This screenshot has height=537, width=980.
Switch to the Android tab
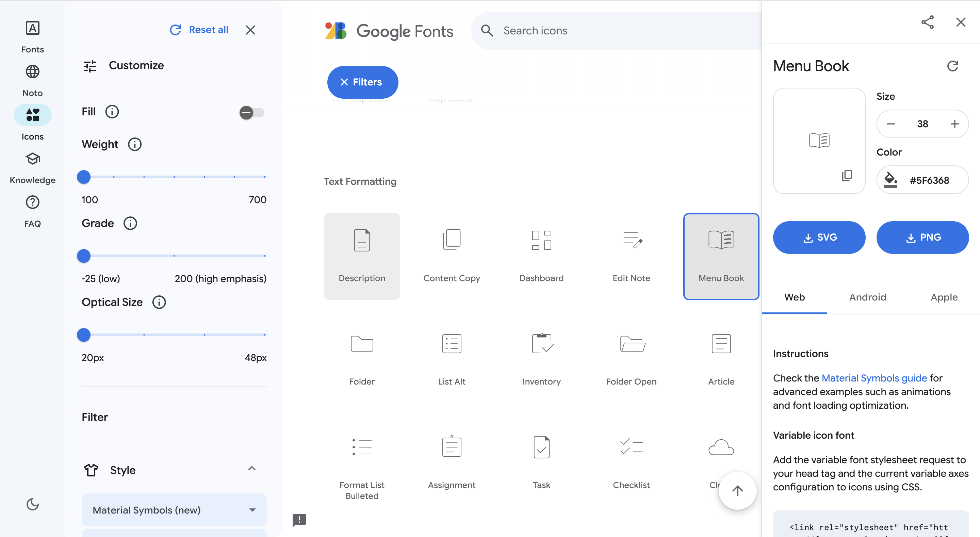click(x=868, y=298)
